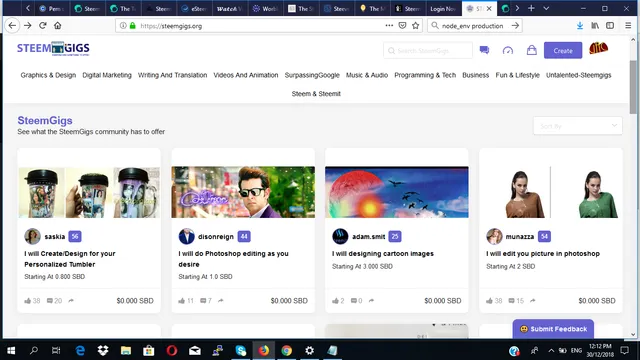
Task: Expand the Sort By dropdown
Action: pyautogui.click(x=578, y=126)
